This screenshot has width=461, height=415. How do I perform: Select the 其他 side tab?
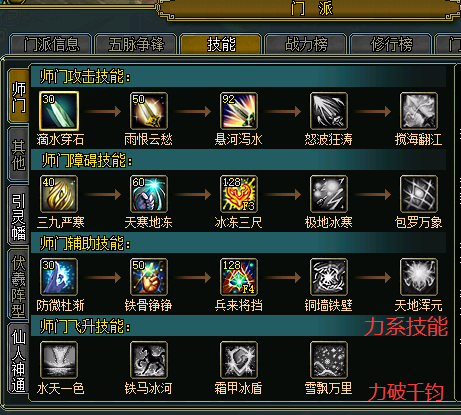19,155
